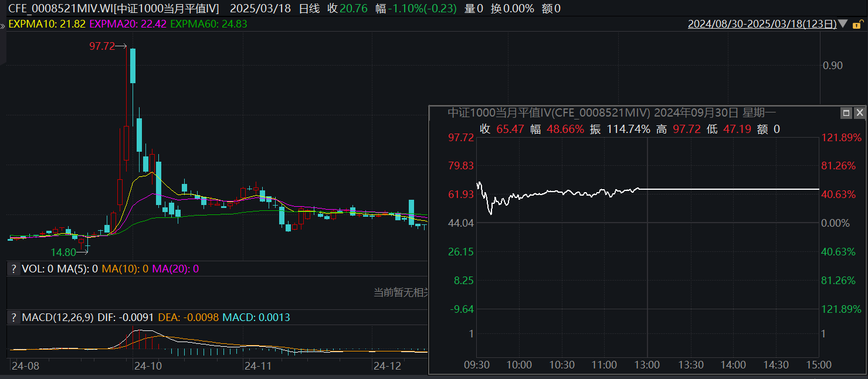Expand the left sidebar with the double-chevron
The height and width of the screenshot is (379, 868).
point(2,26)
